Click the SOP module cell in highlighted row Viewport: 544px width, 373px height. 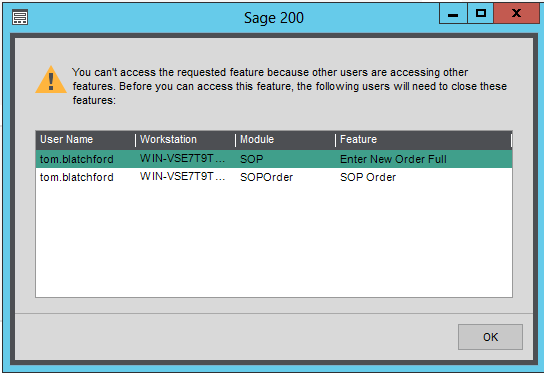(x=252, y=159)
